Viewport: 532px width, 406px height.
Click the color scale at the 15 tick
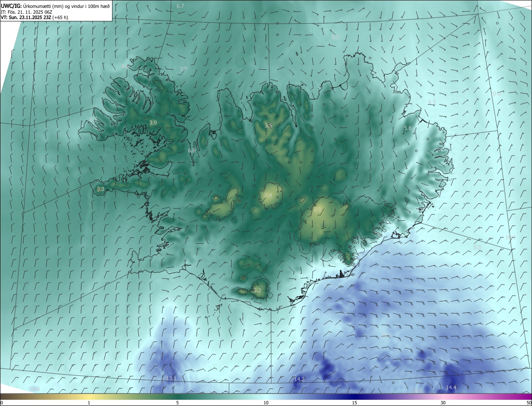pos(355,403)
